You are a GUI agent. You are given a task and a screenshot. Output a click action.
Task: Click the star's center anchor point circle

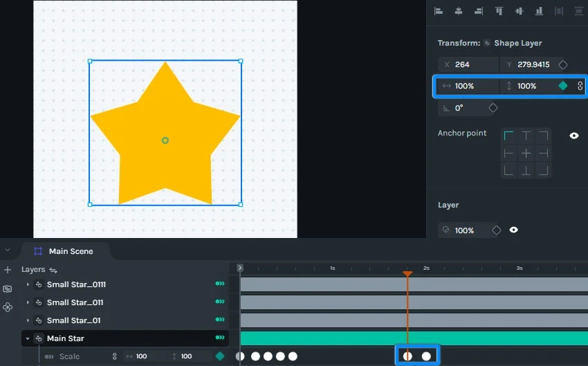pos(165,140)
